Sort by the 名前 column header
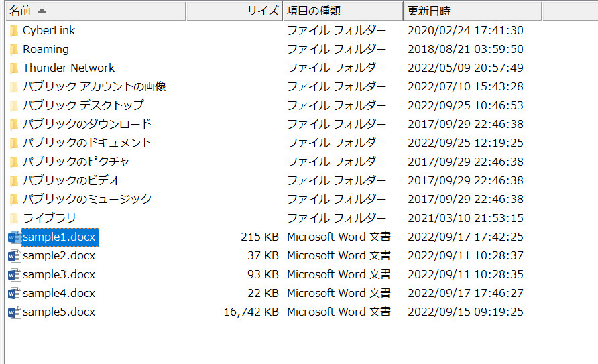Viewport: 598px width, 364px height. point(20,11)
